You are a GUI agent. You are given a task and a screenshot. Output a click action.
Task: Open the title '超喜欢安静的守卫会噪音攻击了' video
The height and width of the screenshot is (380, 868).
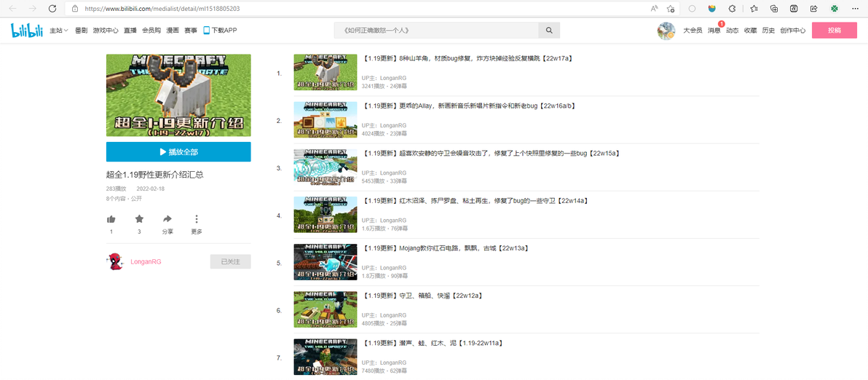[491, 153]
